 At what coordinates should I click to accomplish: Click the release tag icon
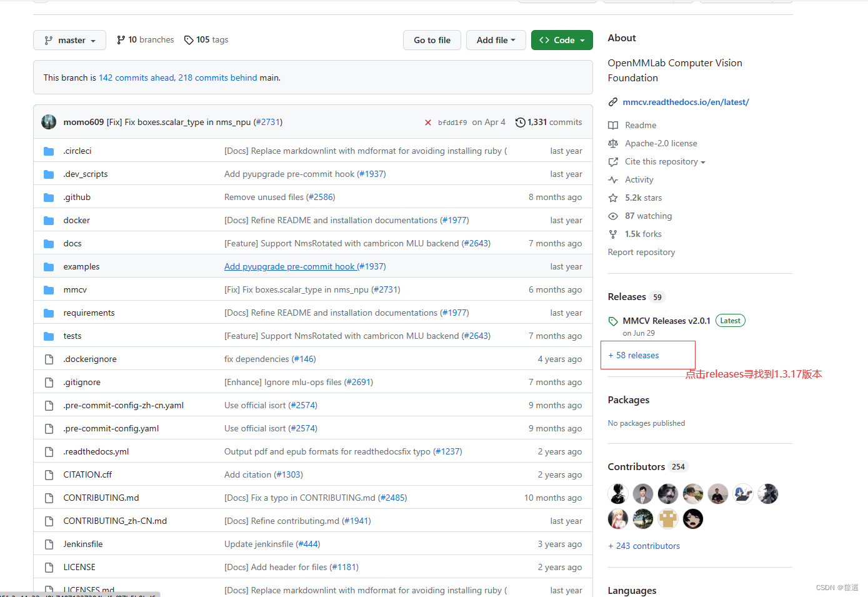pyautogui.click(x=613, y=321)
